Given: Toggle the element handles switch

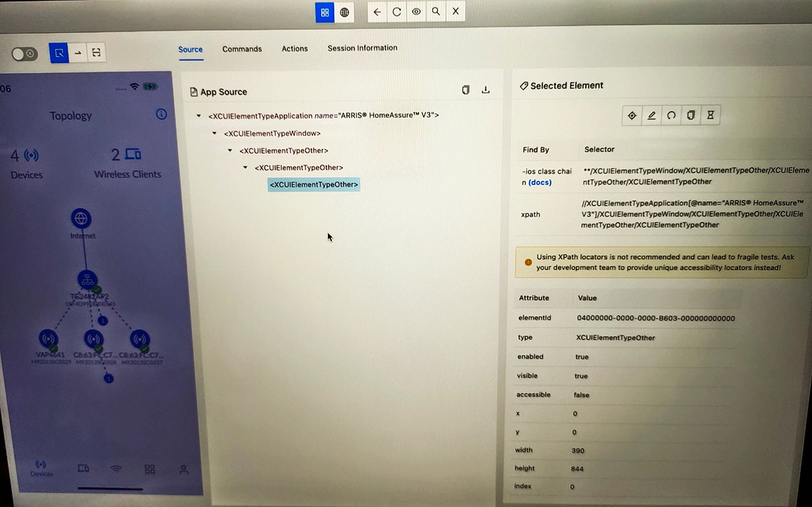Looking at the screenshot, I should coord(24,54).
